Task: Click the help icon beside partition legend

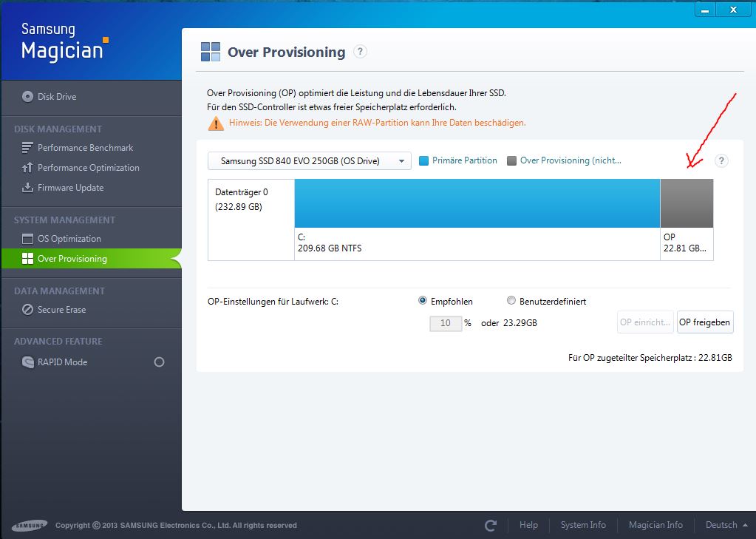Action: point(722,161)
